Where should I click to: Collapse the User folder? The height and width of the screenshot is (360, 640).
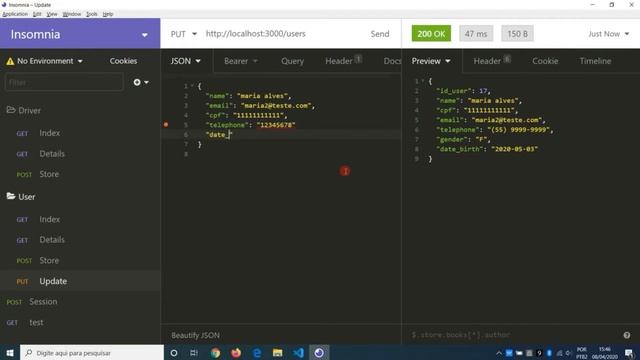(21, 197)
